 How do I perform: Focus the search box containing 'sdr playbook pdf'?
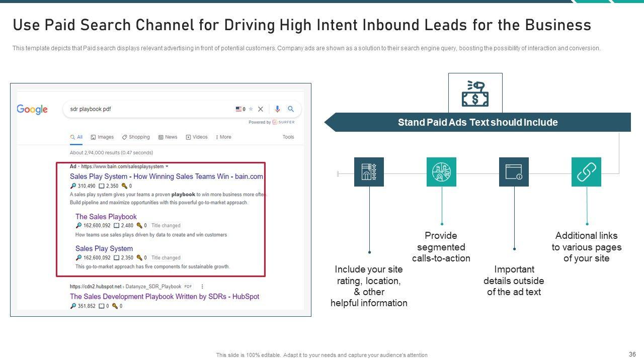pos(182,109)
